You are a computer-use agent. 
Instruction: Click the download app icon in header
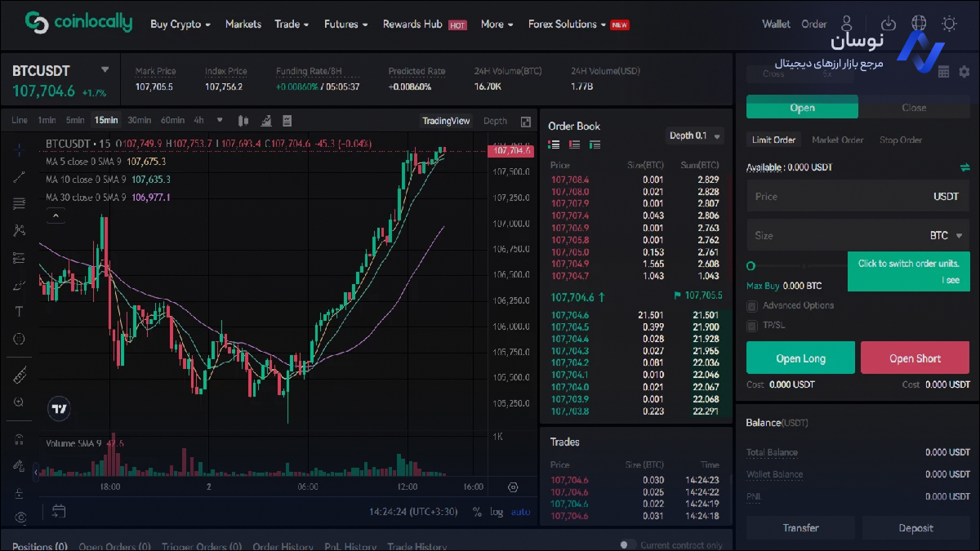point(889,24)
